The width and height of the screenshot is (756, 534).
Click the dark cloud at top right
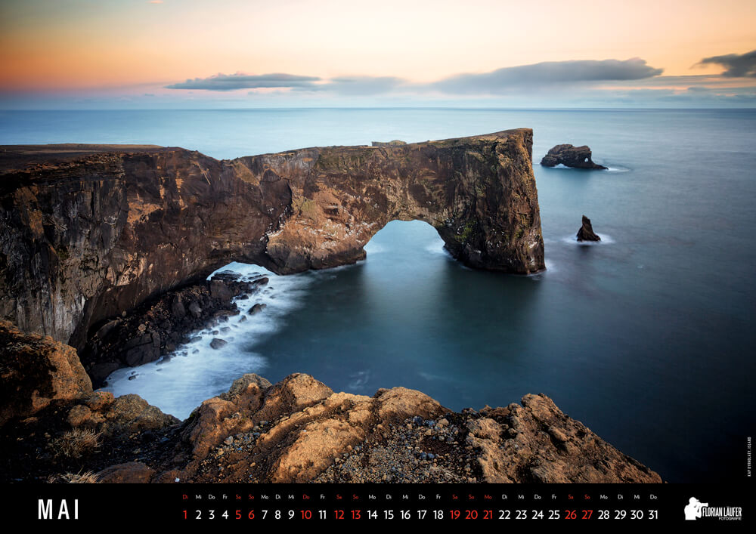click(x=731, y=63)
